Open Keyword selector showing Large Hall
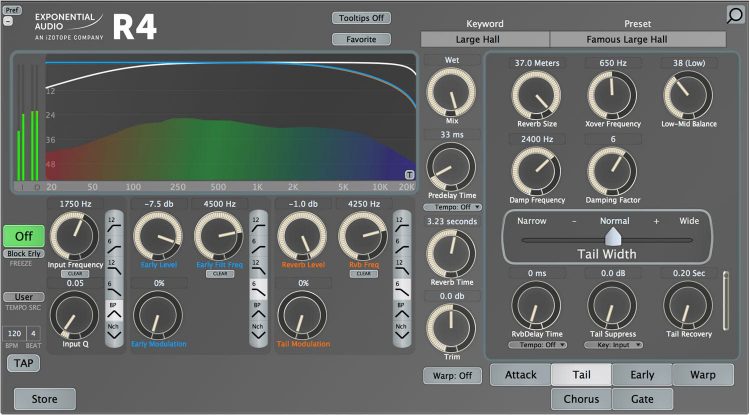This screenshot has height=415, width=750. click(x=485, y=40)
